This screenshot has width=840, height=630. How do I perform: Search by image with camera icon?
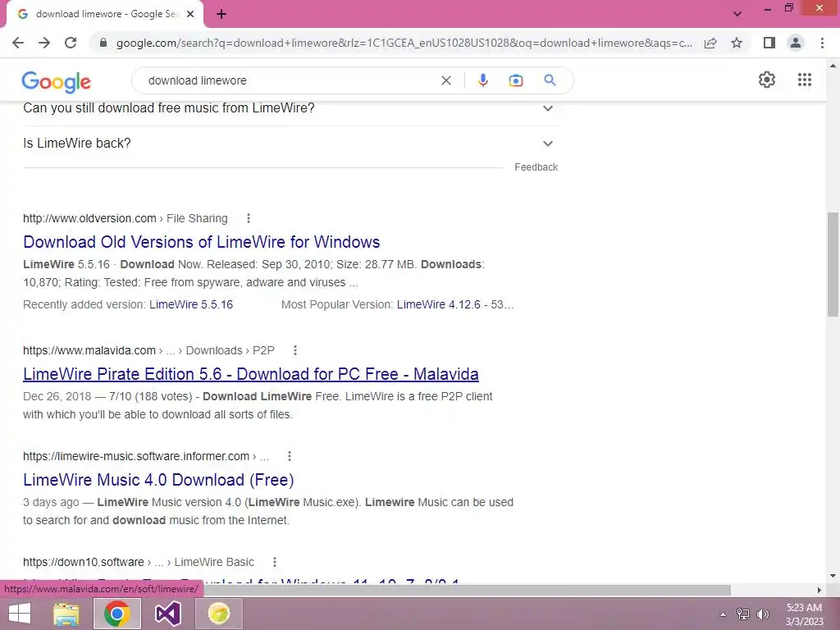(x=515, y=80)
